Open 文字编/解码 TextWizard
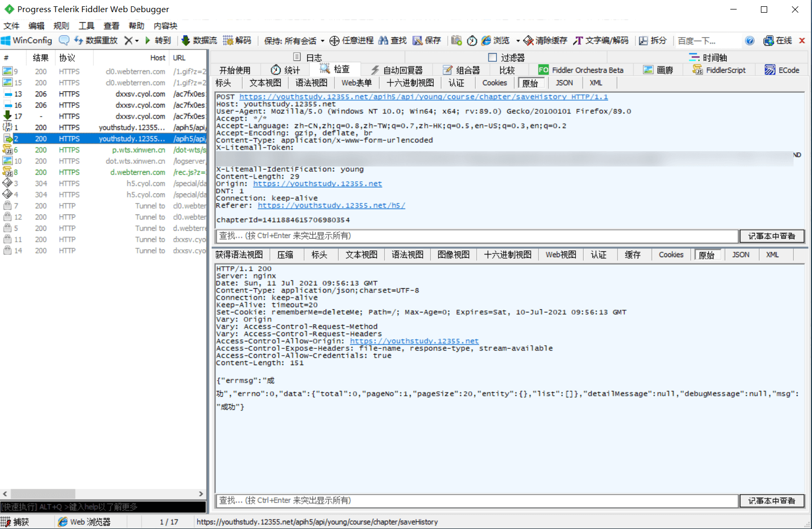812x529 pixels. pyautogui.click(x=601, y=41)
